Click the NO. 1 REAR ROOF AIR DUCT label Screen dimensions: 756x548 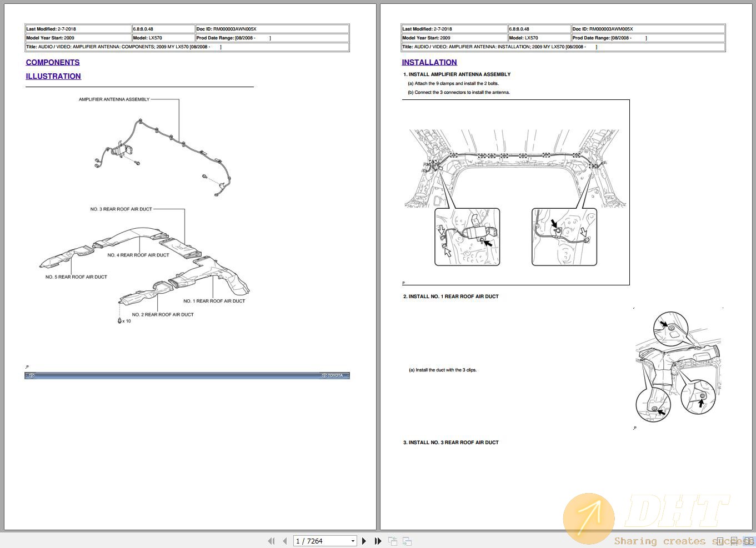[x=214, y=301]
